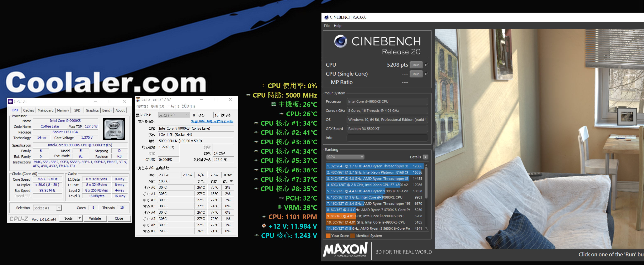The width and height of the screenshot is (644, 265).
Task: Click the Core Voltage value 1.270 V
Action: [87, 138]
